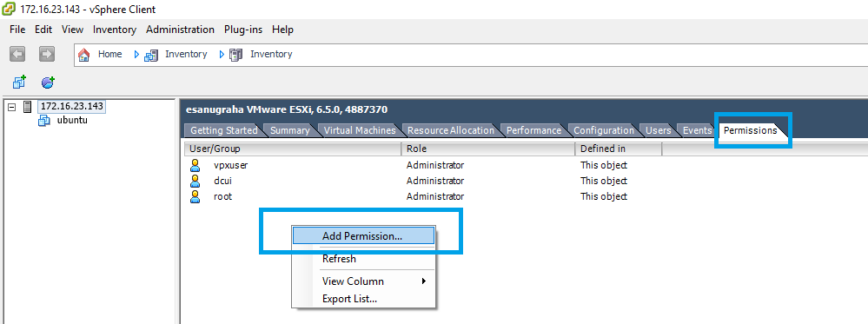Viewport: 868px width, 324px height.
Task: Select the dcui permission row name
Action: [x=222, y=181]
